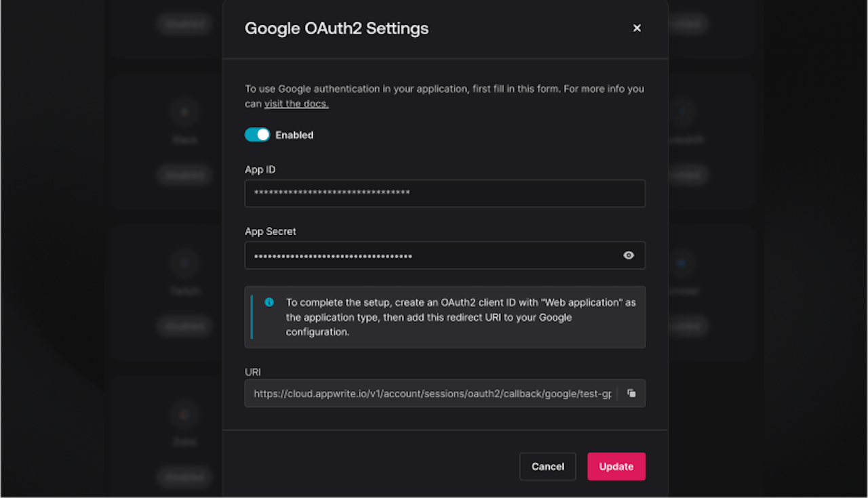Close the Google OAuth2 Settings dialog
Screen dimensions: 868x498
637,28
